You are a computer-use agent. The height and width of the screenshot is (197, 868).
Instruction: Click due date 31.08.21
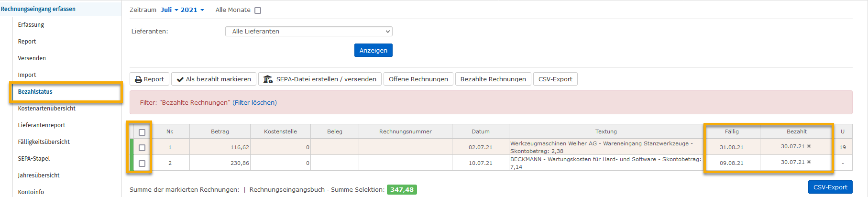(x=732, y=147)
